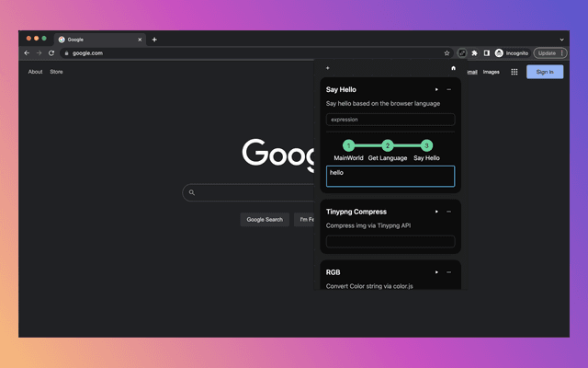
Task: Click the Sign in button
Action: click(x=545, y=72)
